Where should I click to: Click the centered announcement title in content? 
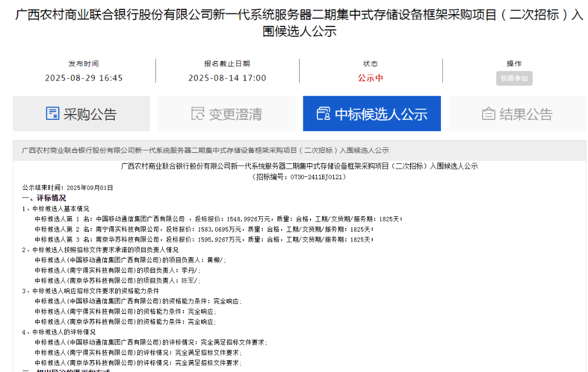(299, 166)
